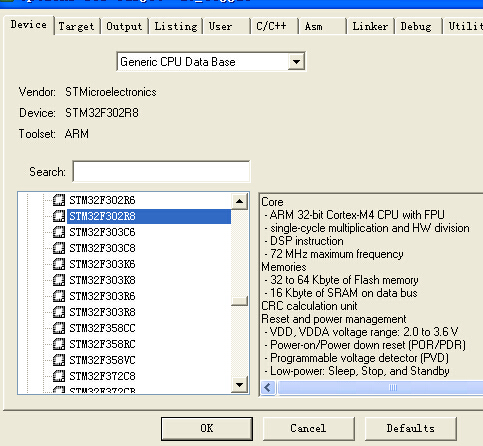The height and width of the screenshot is (446, 483).
Task: Pick STM32F303K8 device entry
Action: pyautogui.click(x=102, y=280)
